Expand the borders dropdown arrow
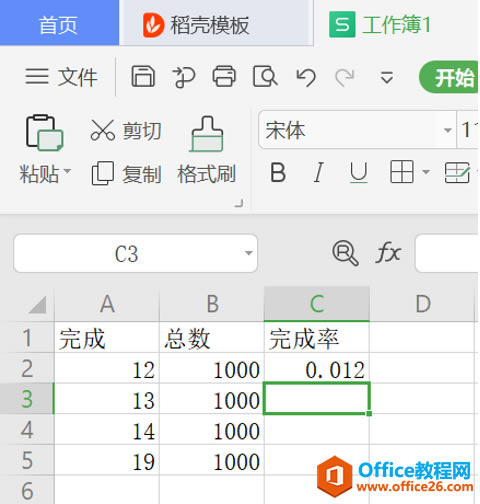 [426, 172]
